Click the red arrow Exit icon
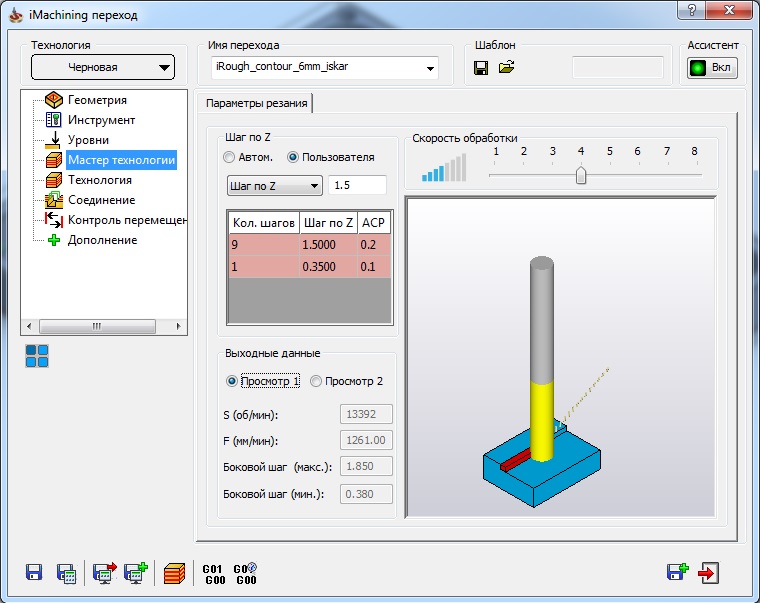 [x=709, y=573]
